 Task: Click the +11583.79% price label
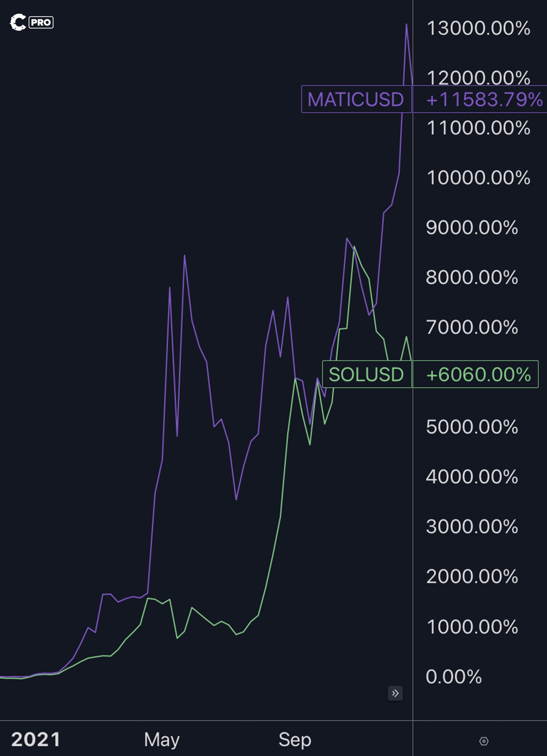coord(484,99)
